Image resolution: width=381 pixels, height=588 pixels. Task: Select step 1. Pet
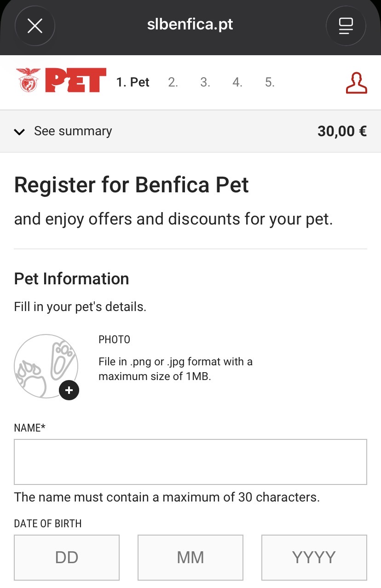tap(133, 82)
